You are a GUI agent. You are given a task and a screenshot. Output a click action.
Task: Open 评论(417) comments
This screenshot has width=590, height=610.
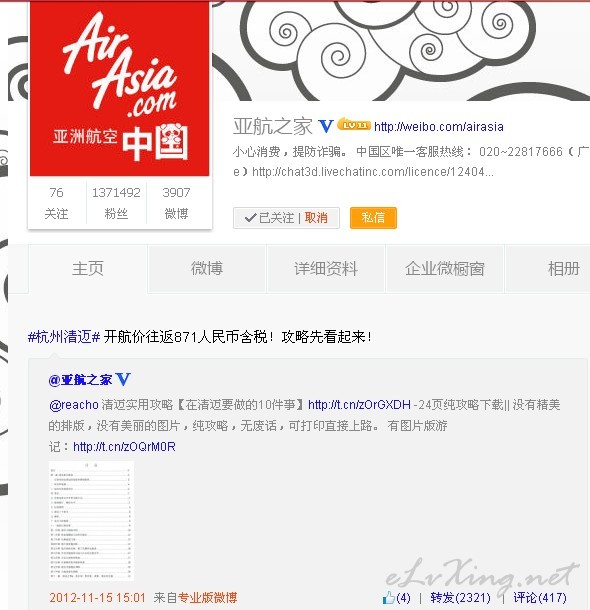540,598
